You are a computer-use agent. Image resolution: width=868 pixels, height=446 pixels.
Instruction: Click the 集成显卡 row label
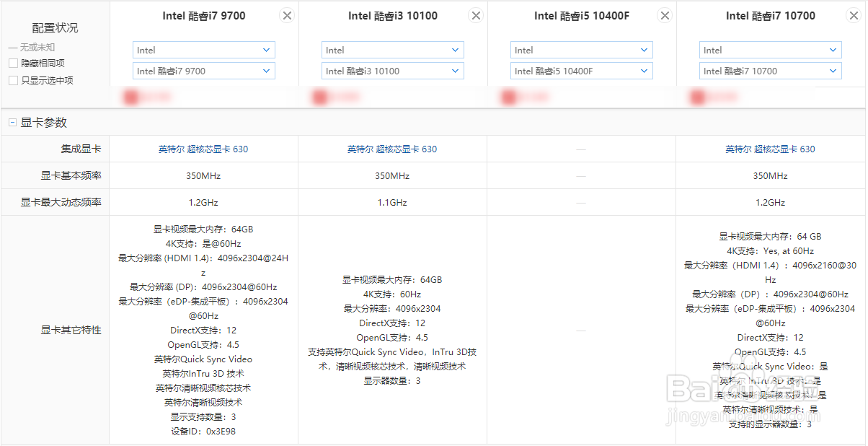point(81,149)
